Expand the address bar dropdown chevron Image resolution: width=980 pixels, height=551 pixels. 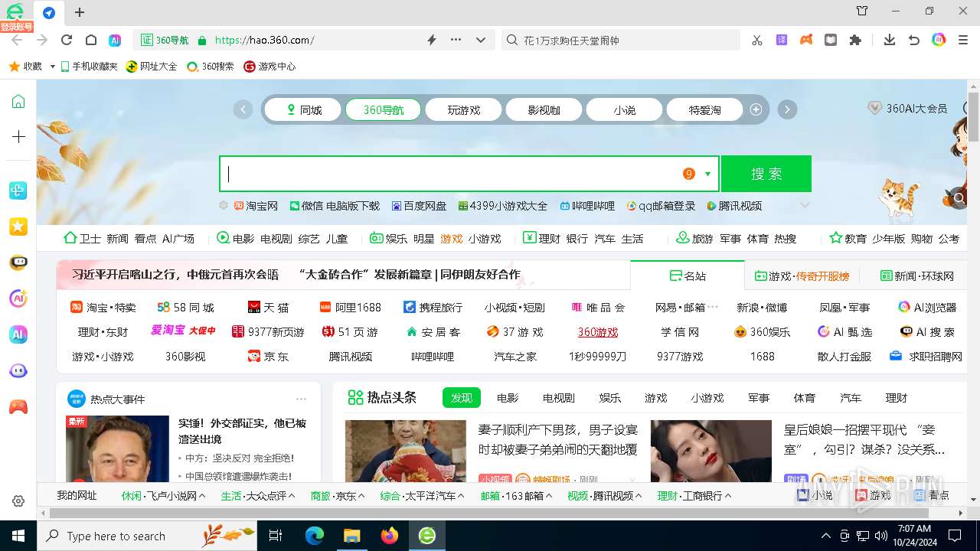coord(481,40)
